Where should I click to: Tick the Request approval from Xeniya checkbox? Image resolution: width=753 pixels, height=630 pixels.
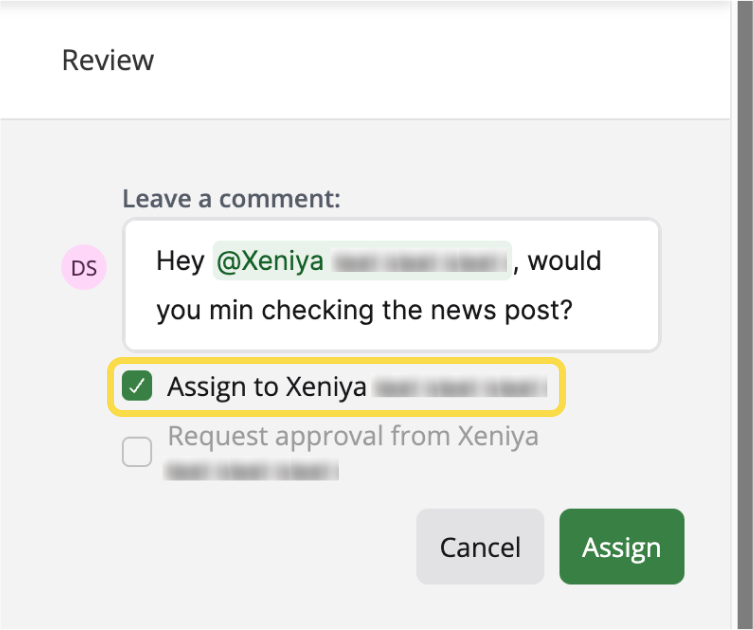pyautogui.click(x=137, y=451)
